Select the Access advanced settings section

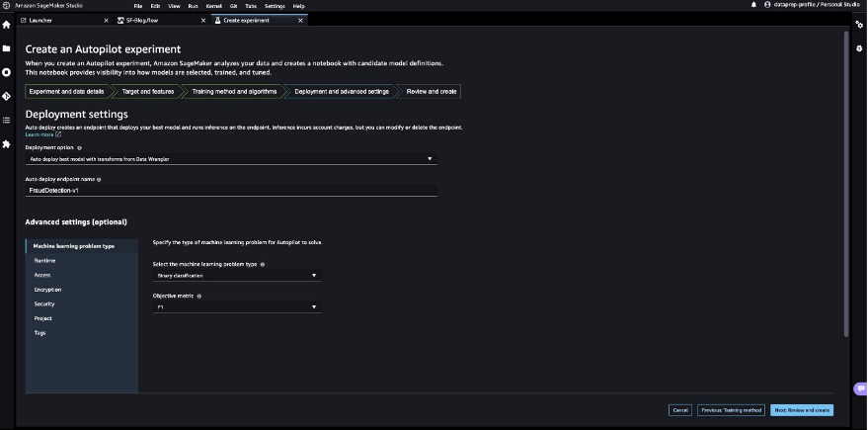(82, 275)
